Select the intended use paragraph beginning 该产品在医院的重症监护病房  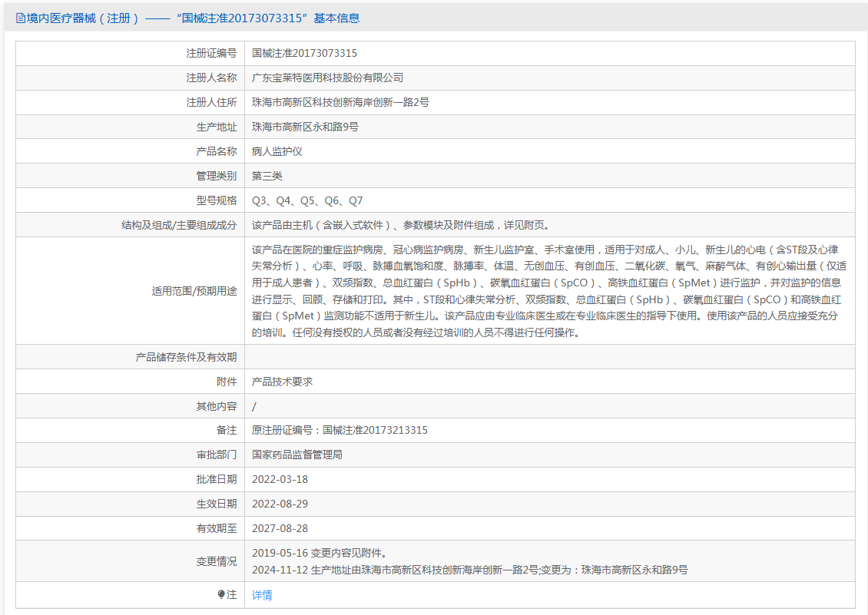[x=549, y=291]
